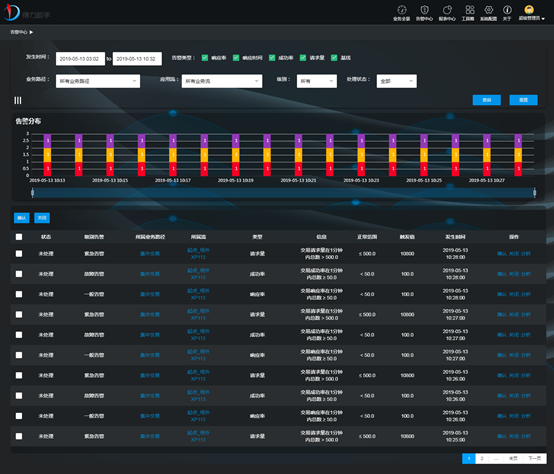Viewport: 554px width, 474px height.
Task: Toggle the 响应率 alert type checkbox
Action: point(205,58)
